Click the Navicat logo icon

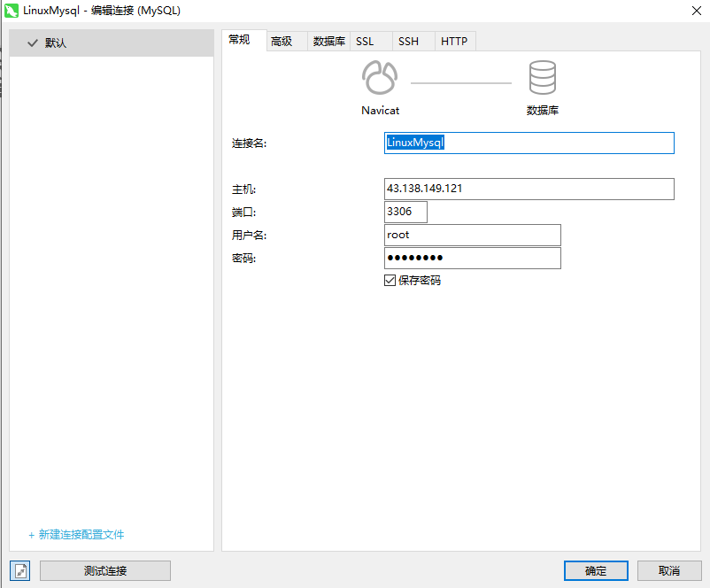(380, 77)
